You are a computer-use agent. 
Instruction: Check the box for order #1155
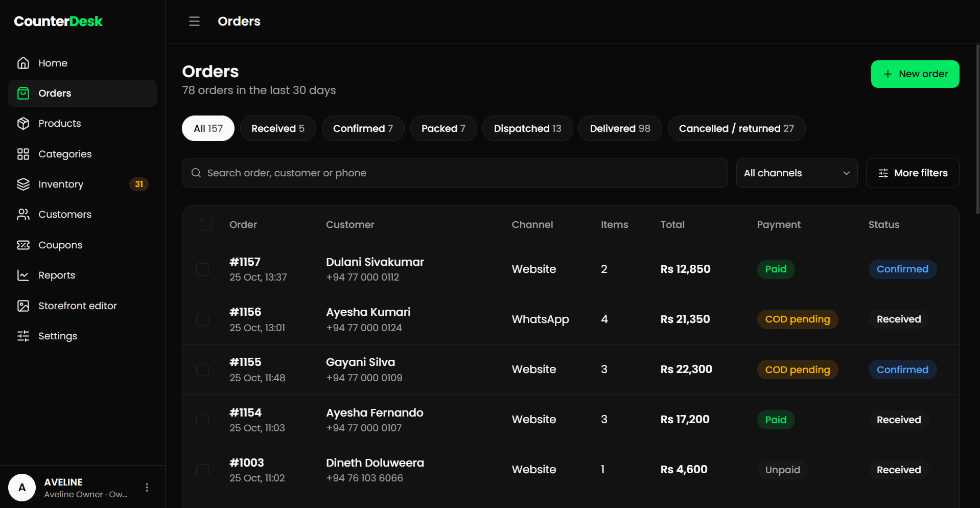tap(203, 370)
